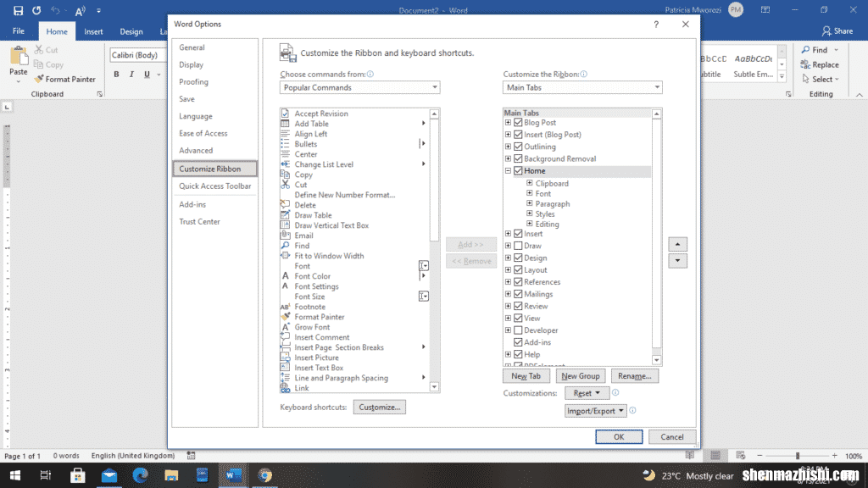The height and width of the screenshot is (488, 868).
Task: Uncheck the Outlining tab checkbox
Action: tap(518, 147)
